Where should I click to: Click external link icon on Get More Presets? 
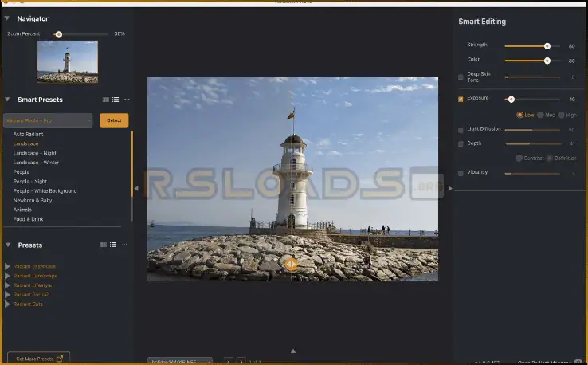tap(59, 359)
